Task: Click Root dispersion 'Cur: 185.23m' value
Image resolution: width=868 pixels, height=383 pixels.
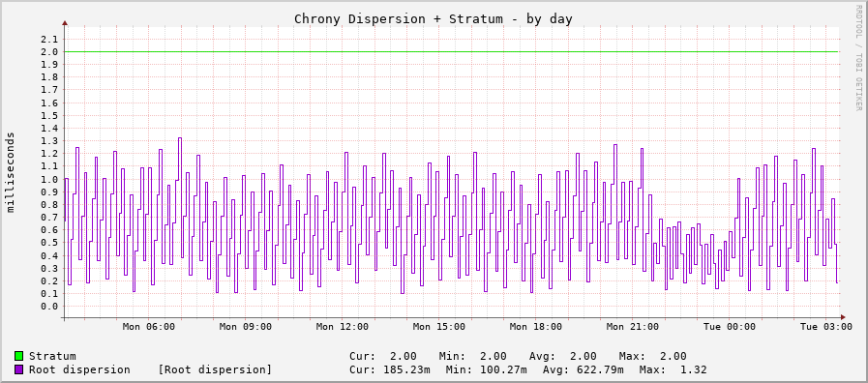Action: pyautogui.click(x=390, y=369)
